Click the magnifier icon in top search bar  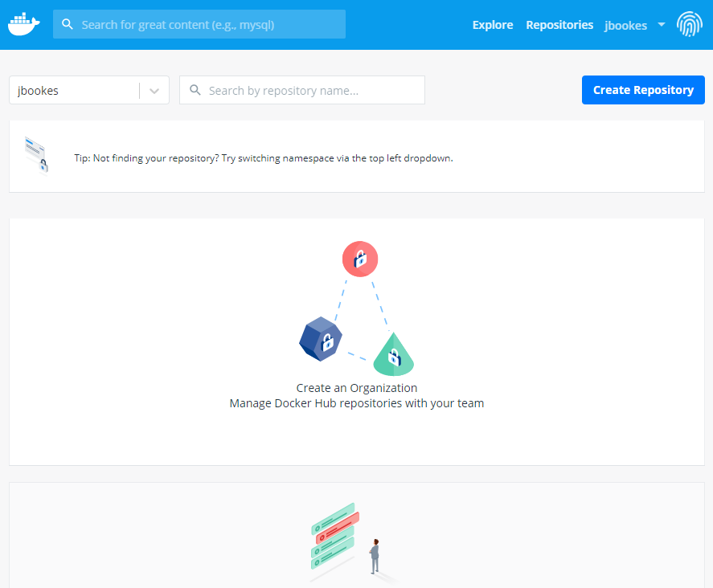tap(68, 24)
